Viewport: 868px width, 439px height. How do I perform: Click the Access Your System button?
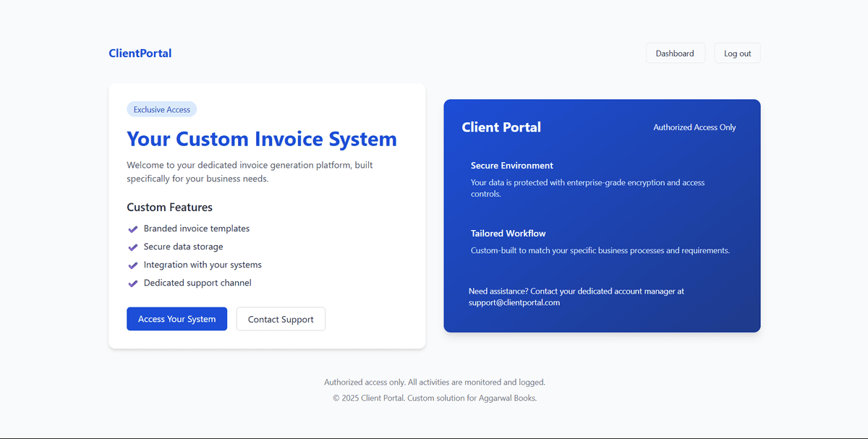tap(176, 319)
